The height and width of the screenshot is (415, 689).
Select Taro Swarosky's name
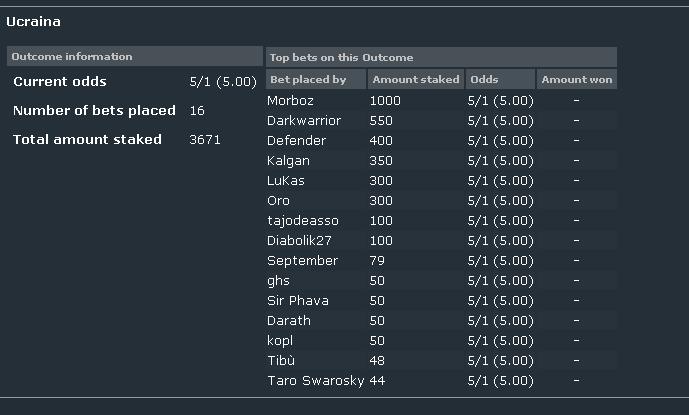coord(315,381)
